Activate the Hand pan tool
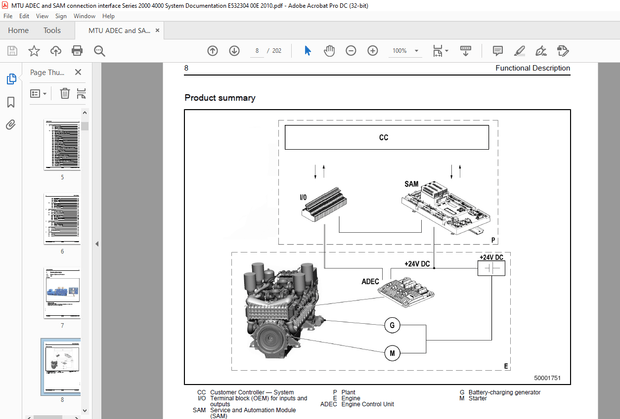Image resolution: width=620 pixels, height=419 pixels. click(329, 51)
